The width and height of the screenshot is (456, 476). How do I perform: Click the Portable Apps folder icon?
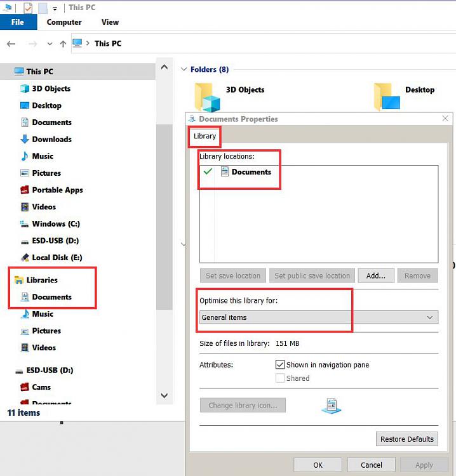[25, 190]
